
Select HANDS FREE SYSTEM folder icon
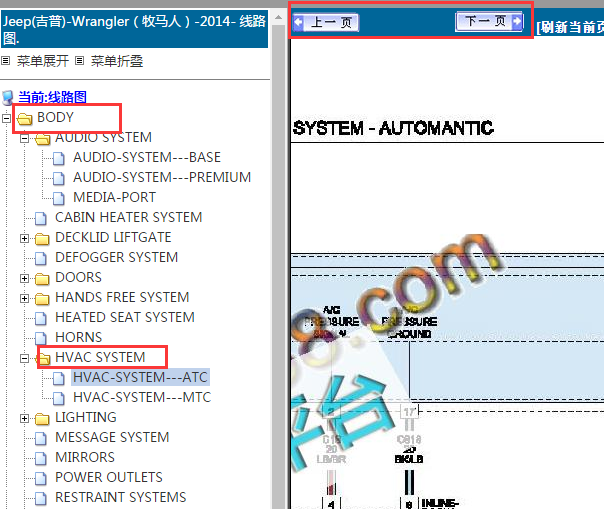42,299
